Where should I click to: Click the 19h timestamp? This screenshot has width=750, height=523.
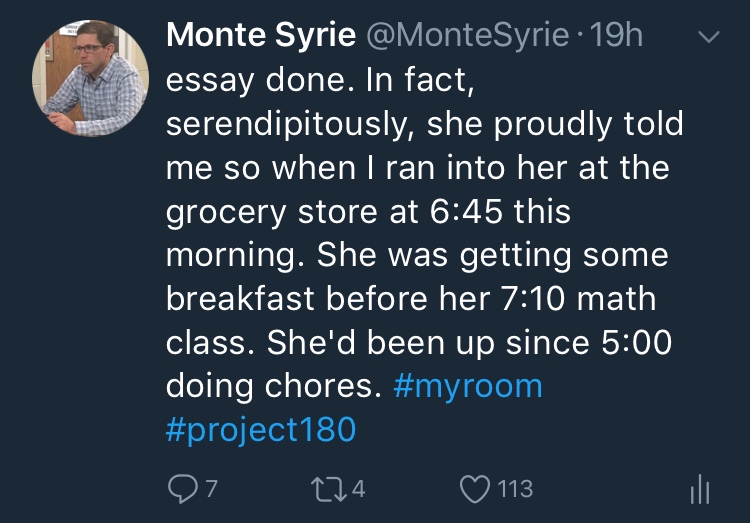point(616,35)
